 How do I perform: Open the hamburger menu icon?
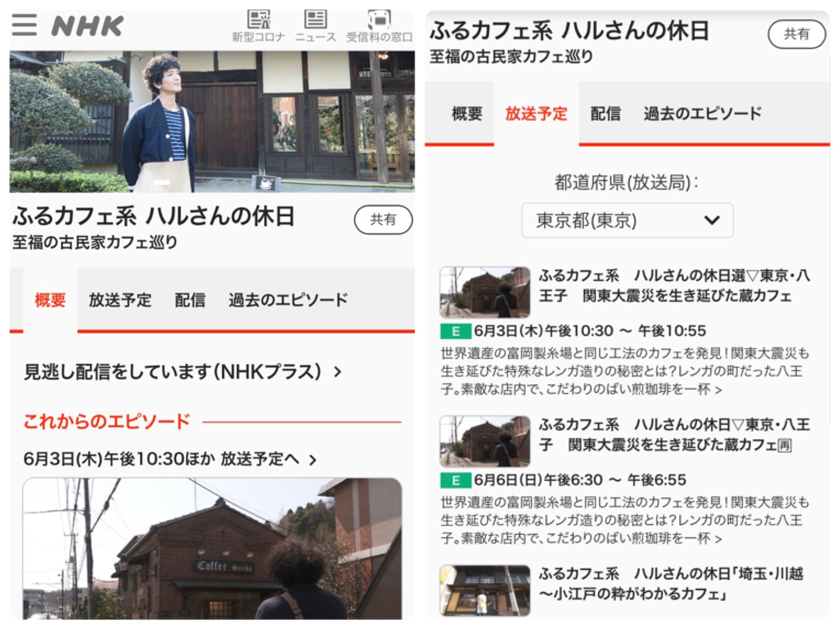(24, 25)
